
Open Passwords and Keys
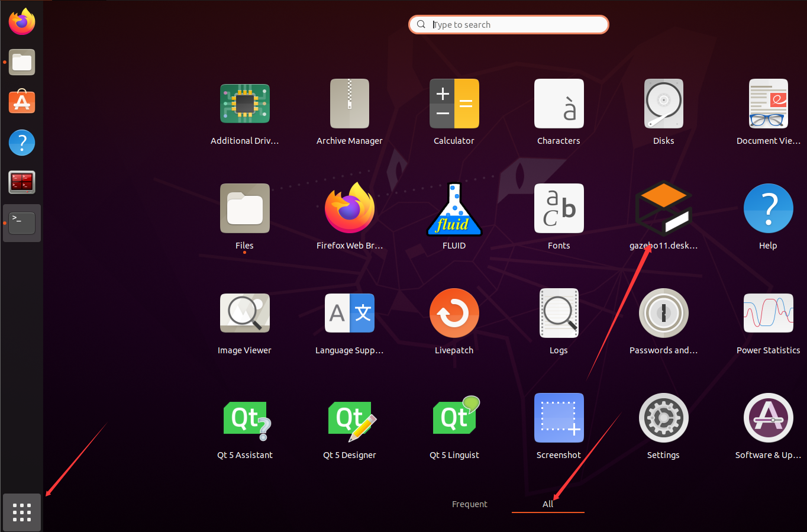pyautogui.click(x=664, y=313)
